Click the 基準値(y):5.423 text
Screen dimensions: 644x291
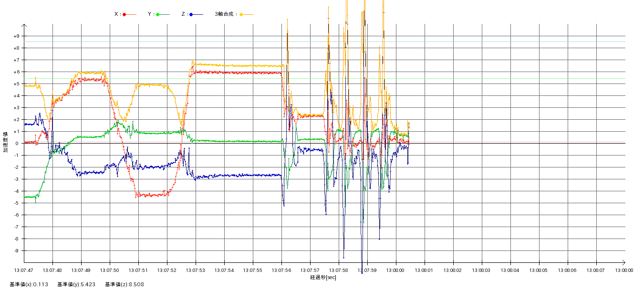tap(76, 284)
